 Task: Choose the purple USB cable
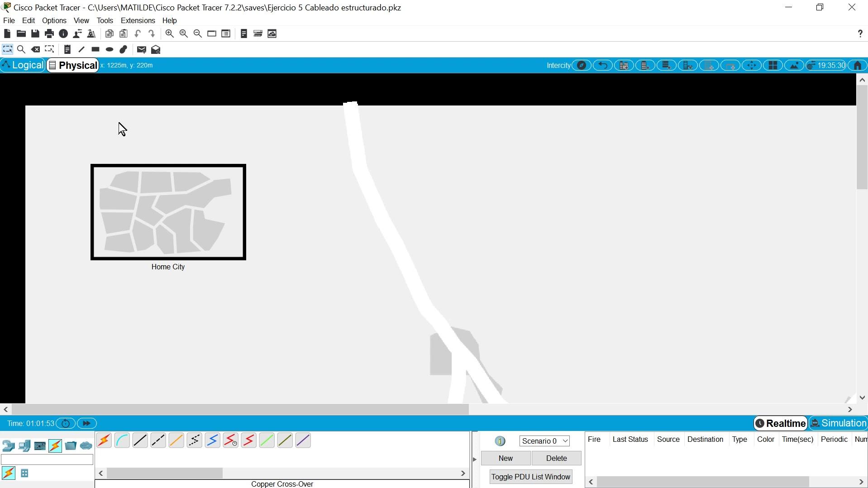tap(303, 440)
